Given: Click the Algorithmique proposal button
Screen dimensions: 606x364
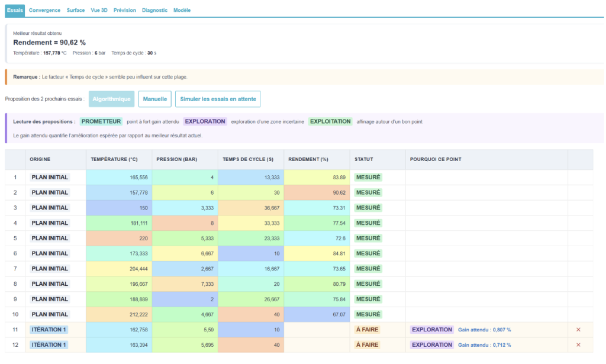Looking at the screenshot, I should (112, 99).
